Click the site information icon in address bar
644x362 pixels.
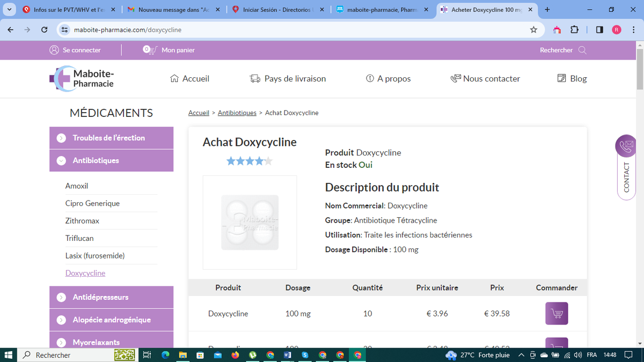point(64,29)
